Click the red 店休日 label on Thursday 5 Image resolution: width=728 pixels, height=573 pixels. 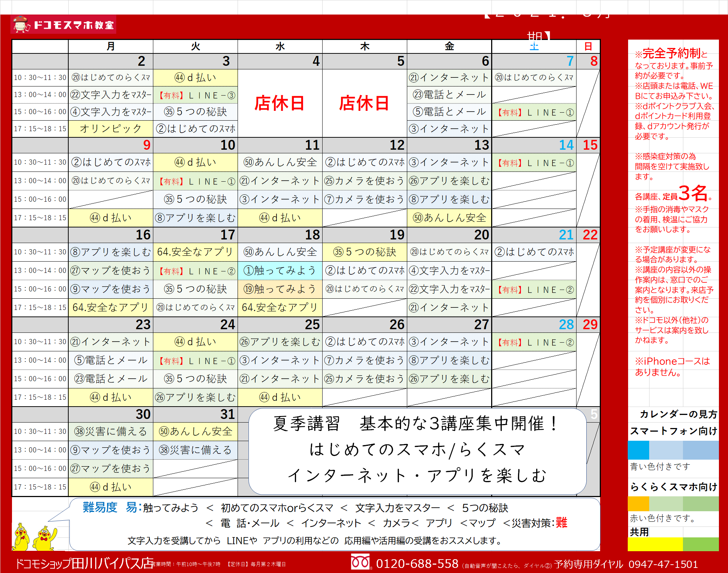point(364,103)
